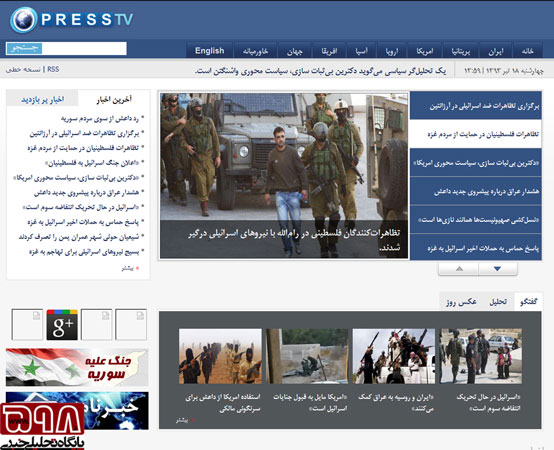Click the main Ramallah soldiers photo
The image size is (554, 450).
coord(284,176)
